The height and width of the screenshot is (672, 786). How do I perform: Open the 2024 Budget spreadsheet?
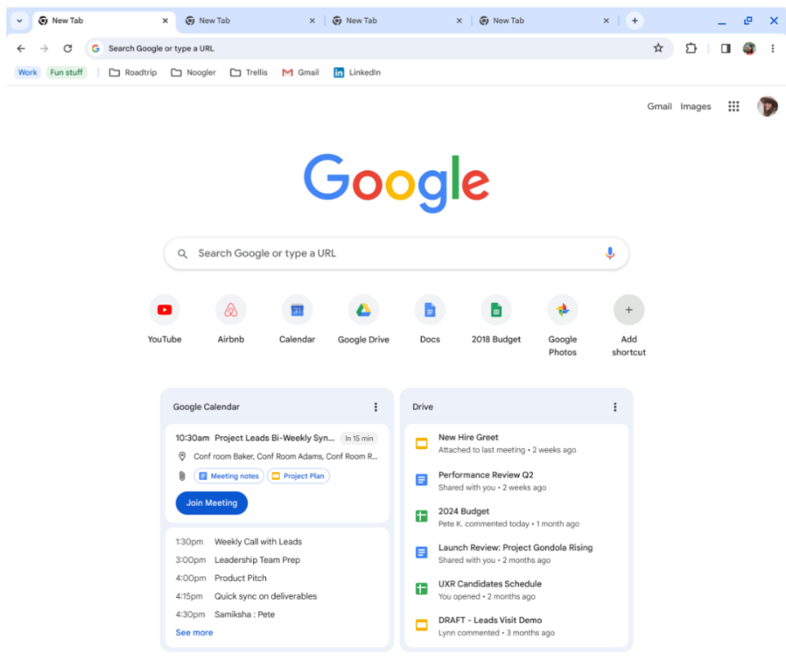(517, 517)
